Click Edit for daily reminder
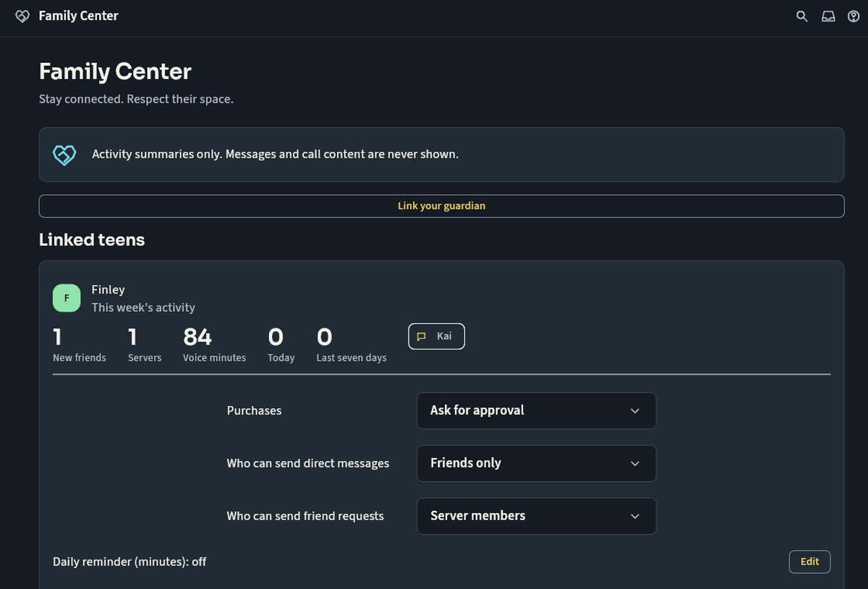 point(809,562)
